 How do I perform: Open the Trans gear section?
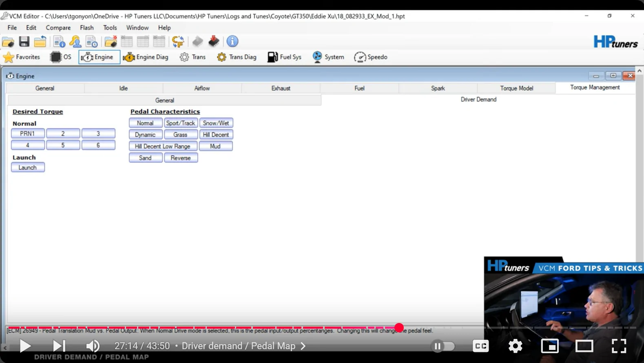pos(193,57)
